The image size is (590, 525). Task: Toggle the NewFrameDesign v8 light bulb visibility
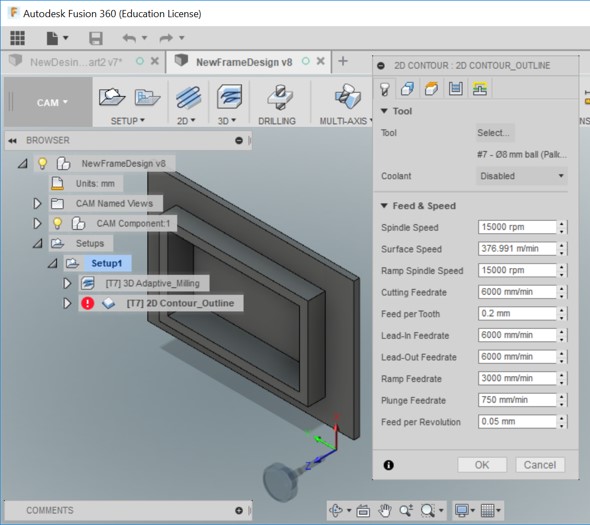pos(43,163)
